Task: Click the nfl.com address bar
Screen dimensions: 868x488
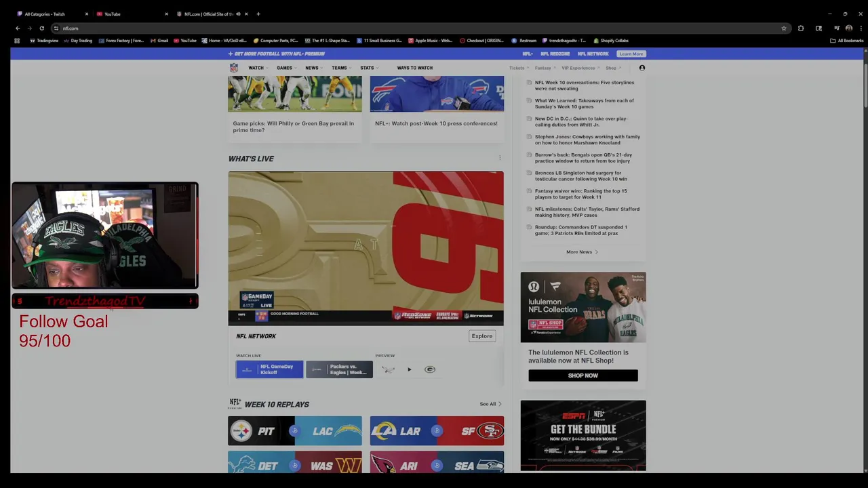Action: (407, 28)
